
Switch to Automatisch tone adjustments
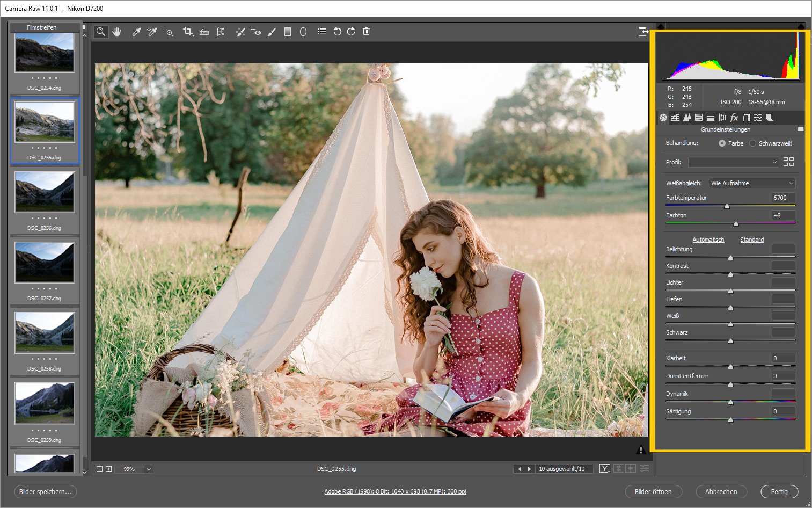pos(708,240)
